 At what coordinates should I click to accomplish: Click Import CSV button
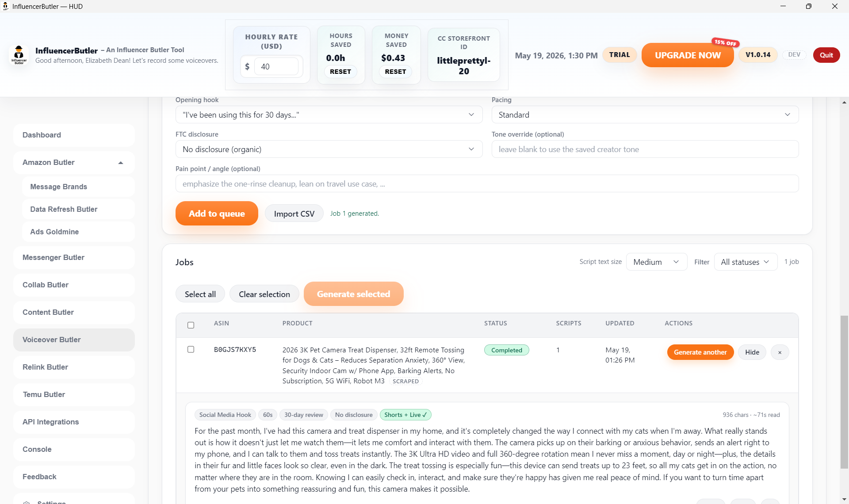click(294, 214)
